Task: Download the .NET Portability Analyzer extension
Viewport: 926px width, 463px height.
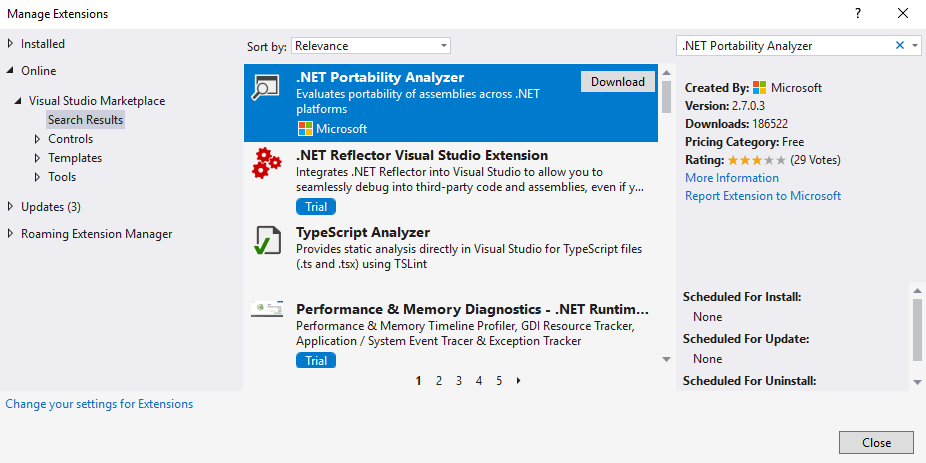Action: [x=618, y=81]
